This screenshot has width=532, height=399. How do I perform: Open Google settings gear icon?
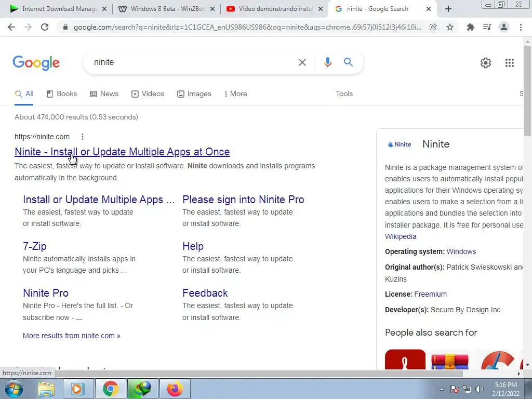tap(486, 63)
